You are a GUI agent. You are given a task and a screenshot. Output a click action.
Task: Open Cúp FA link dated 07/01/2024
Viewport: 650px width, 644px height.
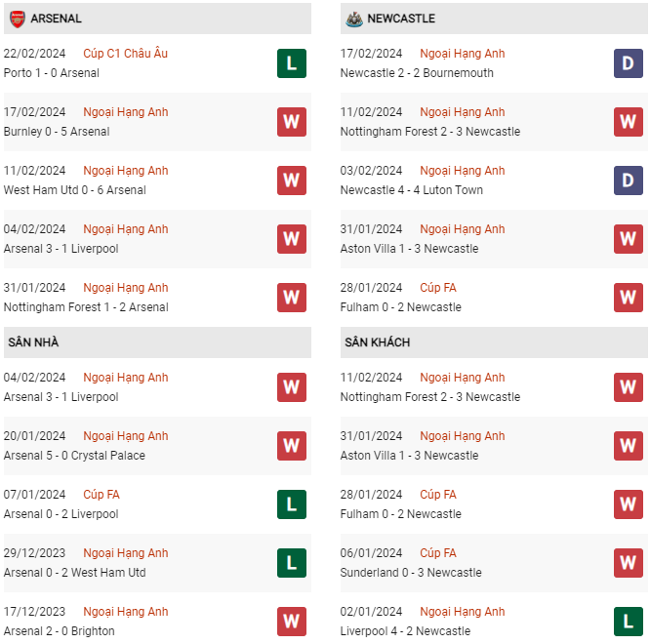(x=102, y=495)
